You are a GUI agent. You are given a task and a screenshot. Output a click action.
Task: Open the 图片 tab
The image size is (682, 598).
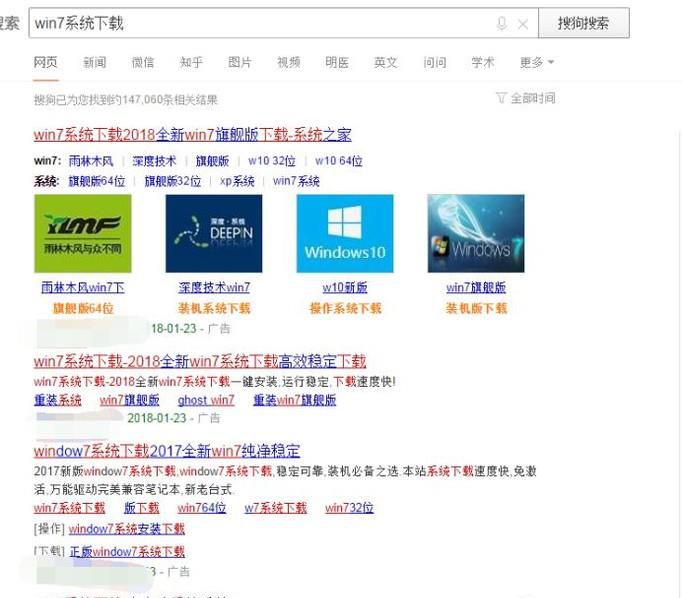pos(240,63)
